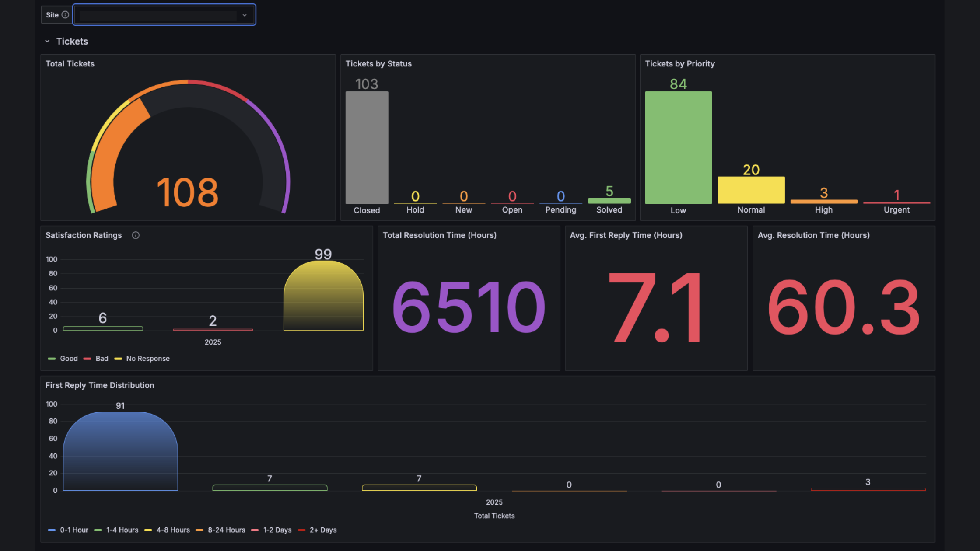Open the Total Tickets panel title menu
Image resolution: width=980 pixels, height=551 pixels.
click(x=70, y=64)
